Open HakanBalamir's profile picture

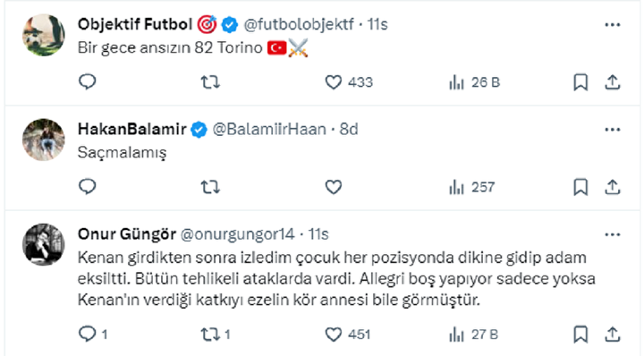pyautogui.click(x=44, y=140)
